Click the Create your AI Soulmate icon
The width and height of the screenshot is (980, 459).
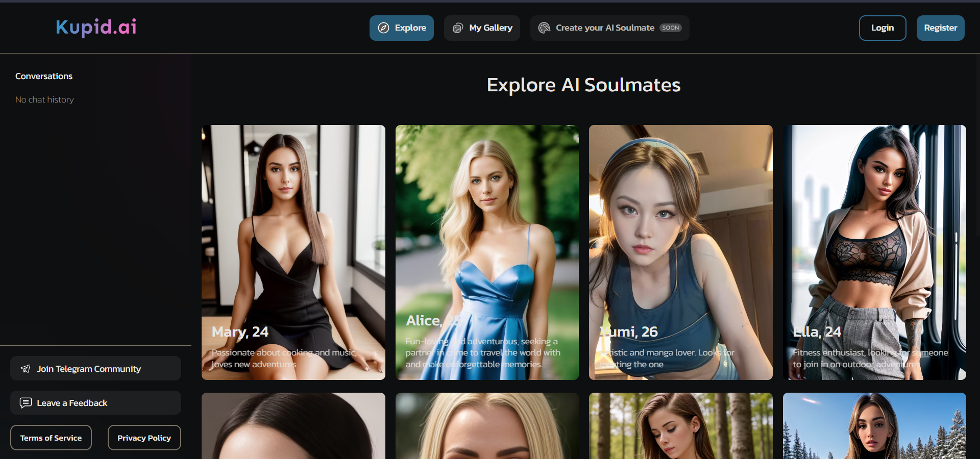tap(544, 28)
